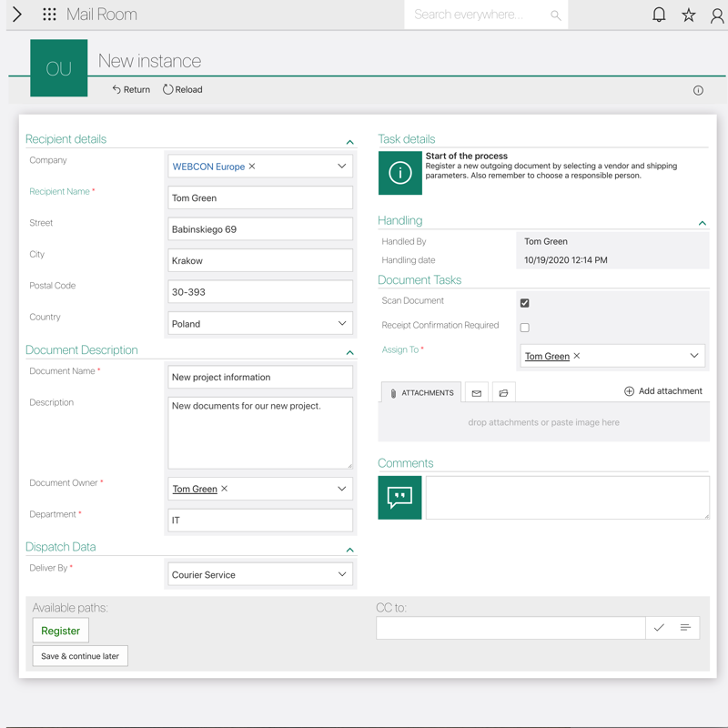Expand the side navigation arrow
The height and width of the screenshot is (728, 728).
tap(17, 15)
